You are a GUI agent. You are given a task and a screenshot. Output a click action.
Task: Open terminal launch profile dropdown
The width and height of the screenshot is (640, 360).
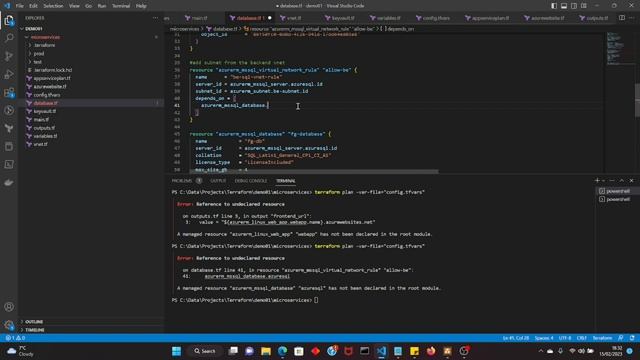pyautogui.click(x=603, y=180)
